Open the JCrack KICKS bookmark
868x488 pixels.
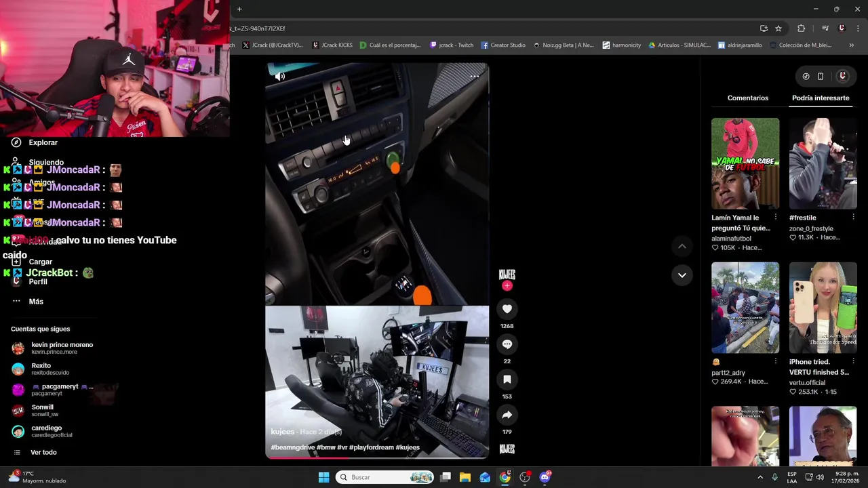pos(332,45)
